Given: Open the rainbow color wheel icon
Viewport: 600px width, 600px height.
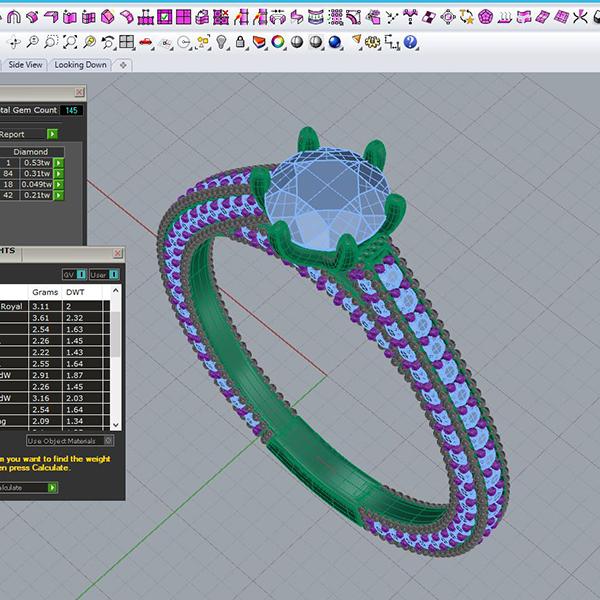Looking at the screenshot, I should click(x=278, y=42).
